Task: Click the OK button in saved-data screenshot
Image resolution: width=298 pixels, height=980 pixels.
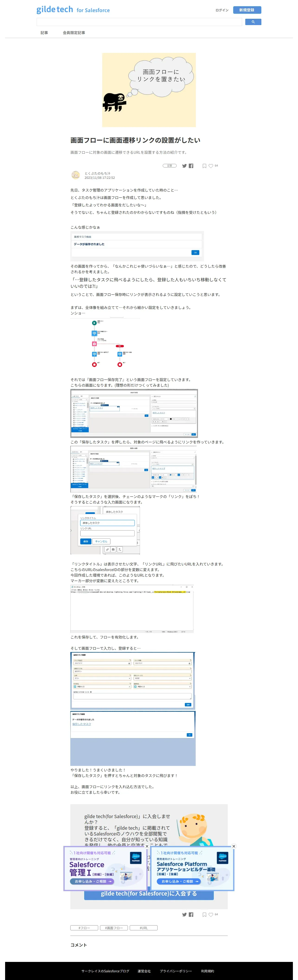Action: (195, 253)
